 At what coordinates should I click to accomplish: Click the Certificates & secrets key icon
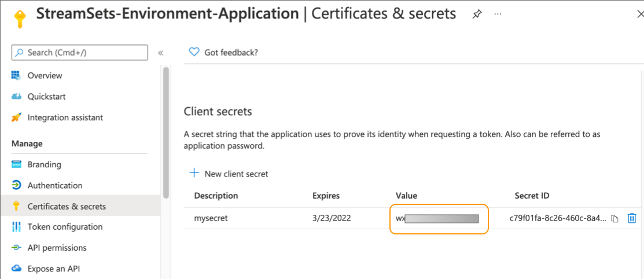click(16, 206)
